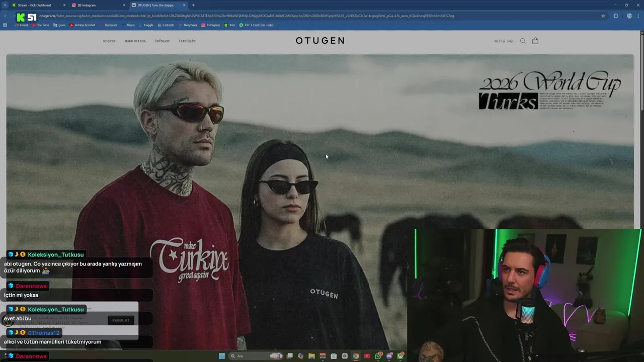Open the Windows Start menu
This screenshot has width=644, height=362.
(x=222, y=356)
